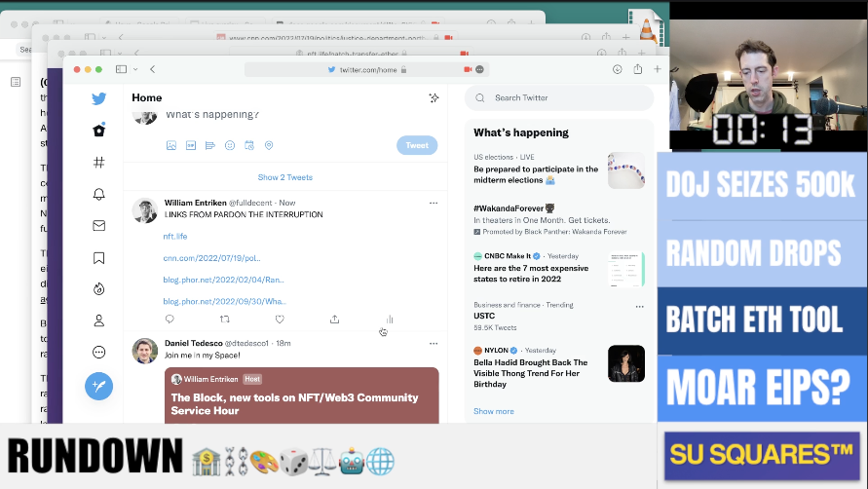Open more options for USTC trend
The width and height of the screenshot is (868, 489).
coord(639,306)
